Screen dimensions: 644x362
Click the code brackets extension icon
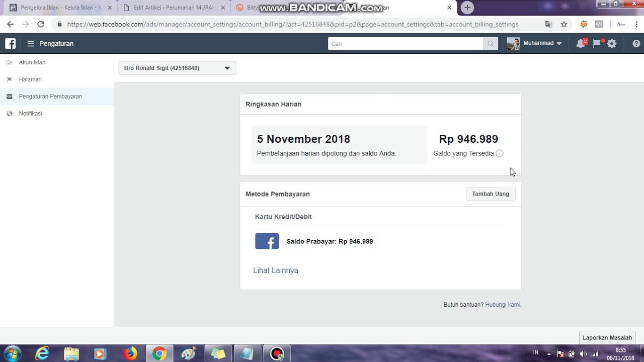point(599,24)
